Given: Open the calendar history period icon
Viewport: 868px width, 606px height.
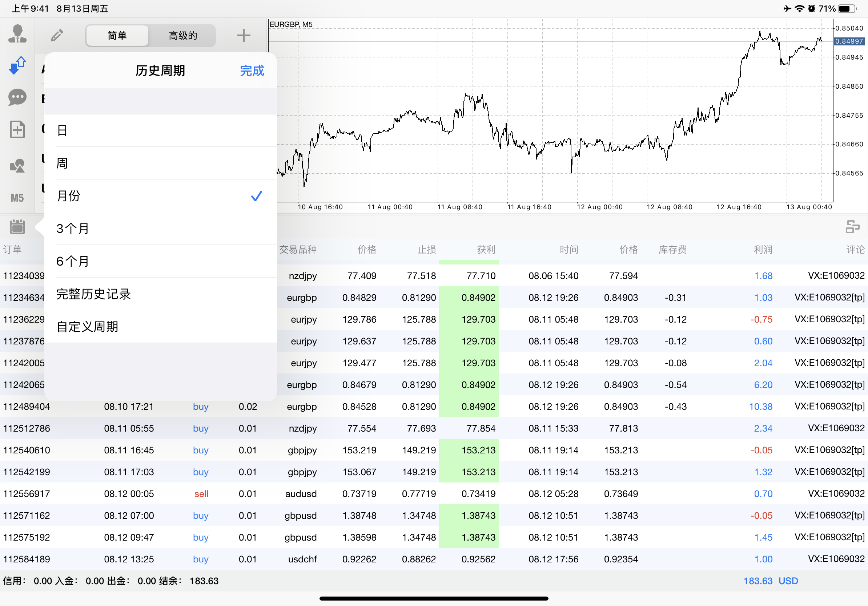Looking at the screenshot, I should (17, 227).
